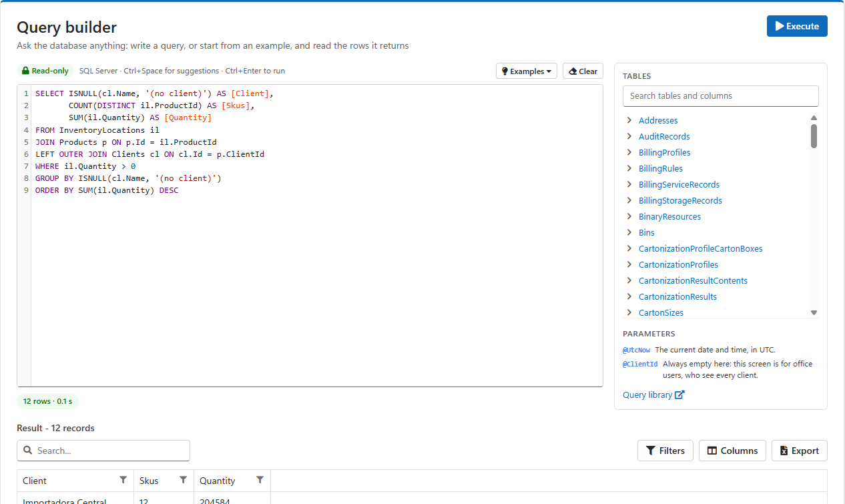Sort by the Client column header
This screenshot has height=504, width=845.
35,481
